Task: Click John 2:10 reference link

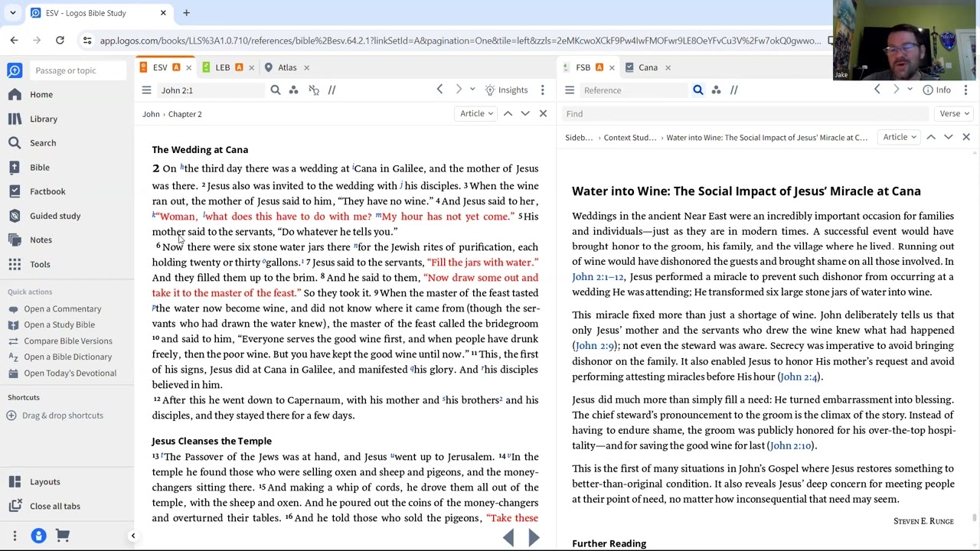Action: 791,445
